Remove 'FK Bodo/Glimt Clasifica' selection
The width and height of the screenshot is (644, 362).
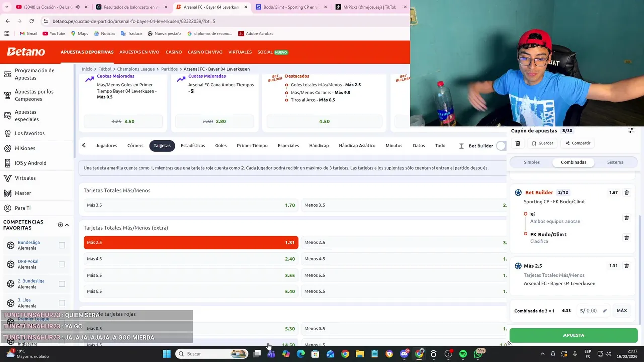(626, 238)
